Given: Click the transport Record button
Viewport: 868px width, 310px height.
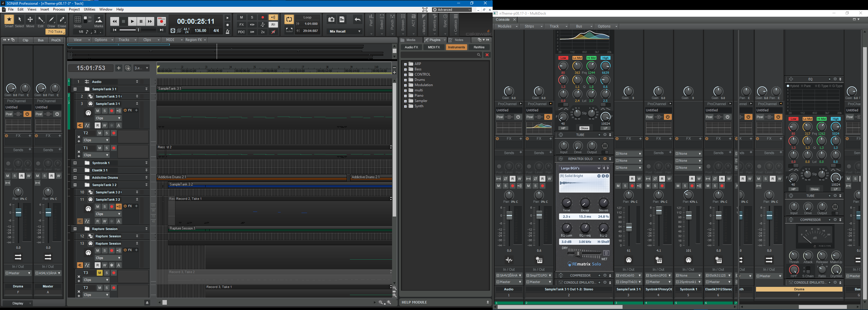Looking at the screenshot, I should [x=162, y=22].
